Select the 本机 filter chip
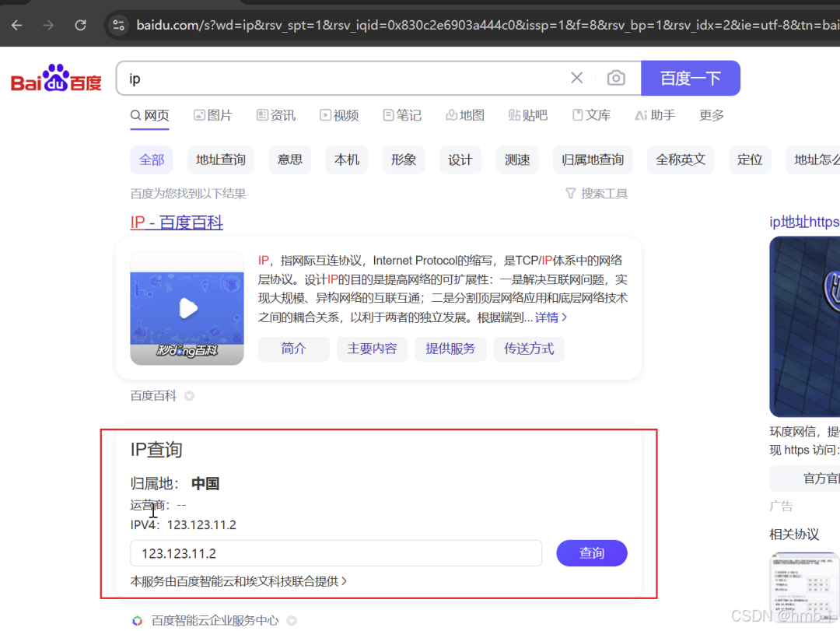The width and height of the screenshot is (840, 631). pyautogui.click(x=347, y=160)
